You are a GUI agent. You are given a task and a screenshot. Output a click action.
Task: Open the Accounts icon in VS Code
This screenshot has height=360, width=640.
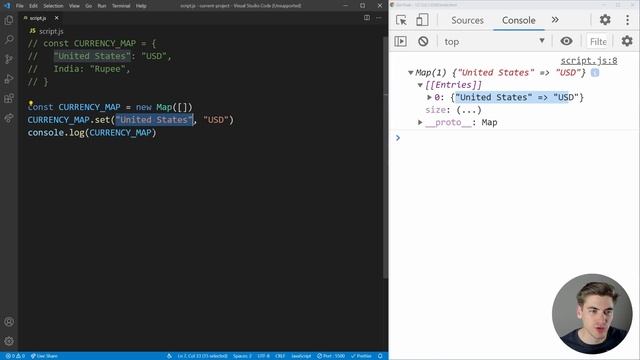[x=9, y=322]
